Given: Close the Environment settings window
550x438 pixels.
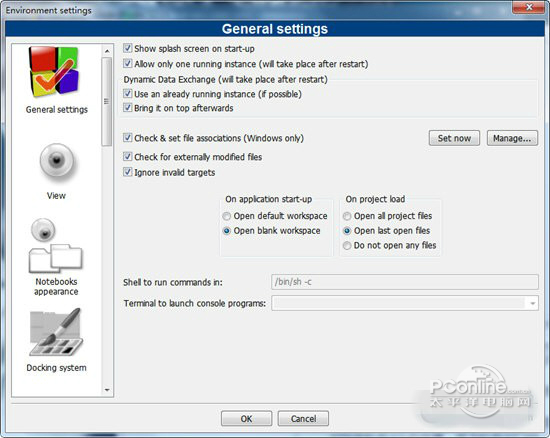Looking at the screenshot, I should click(529, 7).
